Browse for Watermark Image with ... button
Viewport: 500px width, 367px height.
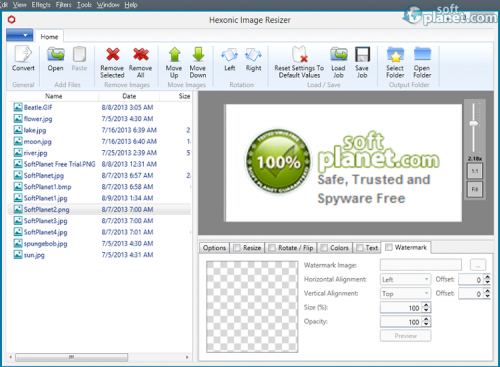coord(478,265)
